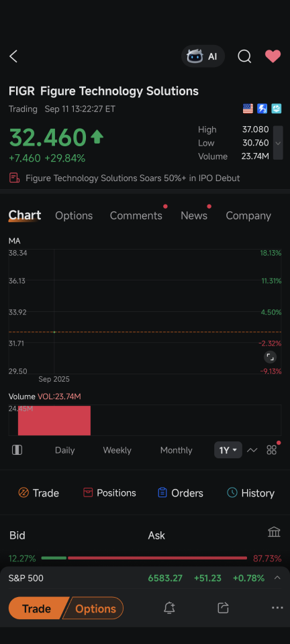
Task: Open the History clock shortcut
Action: [250, 493]
